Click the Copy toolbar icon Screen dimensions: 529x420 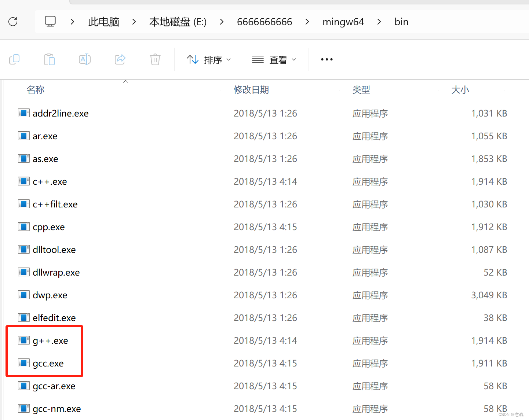click(14, 59)
